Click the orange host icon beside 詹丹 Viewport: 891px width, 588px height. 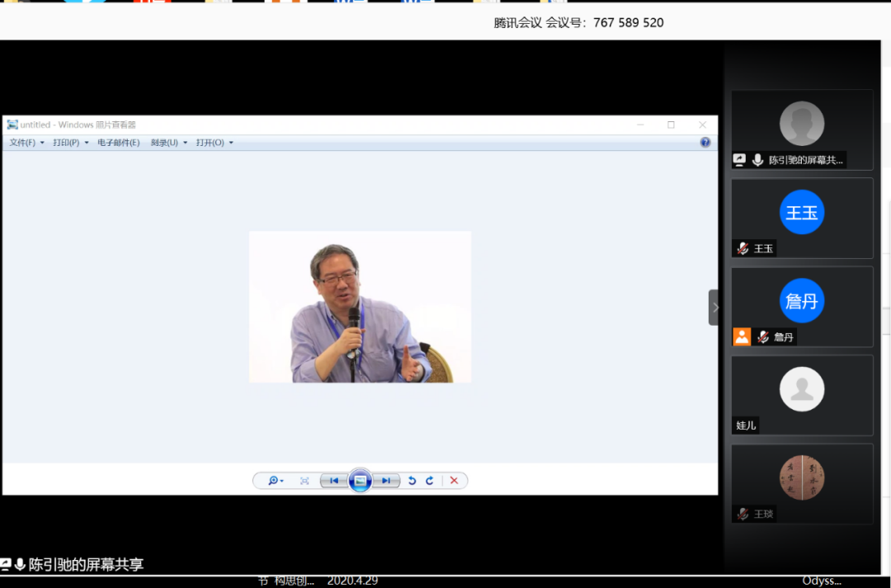pos(742,336)
